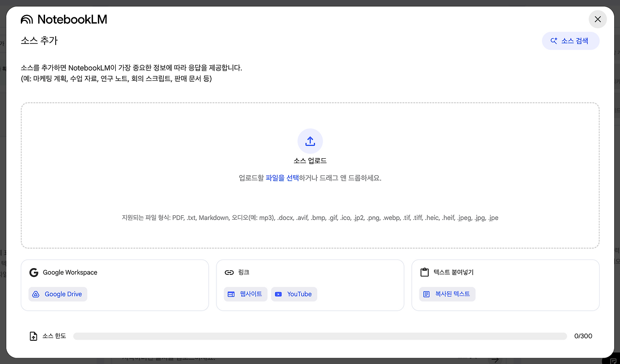Click the discover icon inside 소스 검색 button

click(x=553, y=41)
